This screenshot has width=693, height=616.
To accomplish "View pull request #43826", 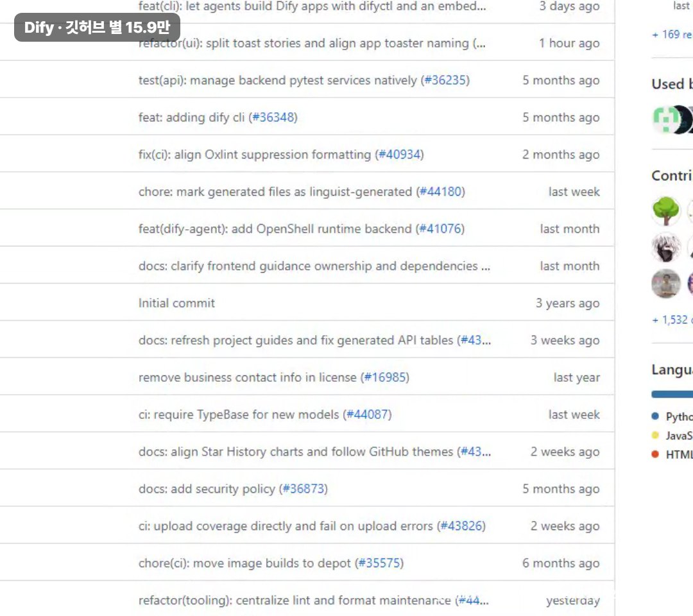I will pos(461,526).
